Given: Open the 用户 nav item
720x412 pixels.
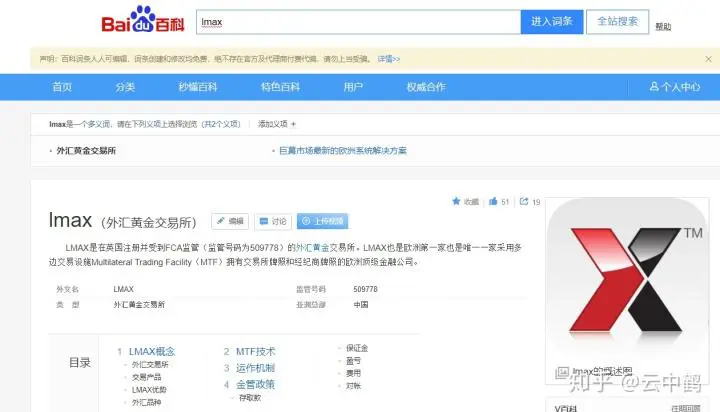Looking at the screenshot, I should (353, 87).
